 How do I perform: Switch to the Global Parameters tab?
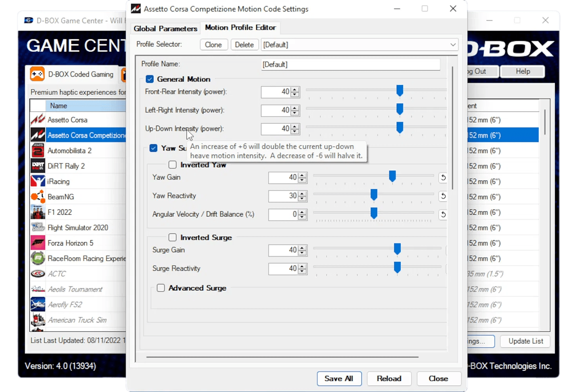coord(165,28)
